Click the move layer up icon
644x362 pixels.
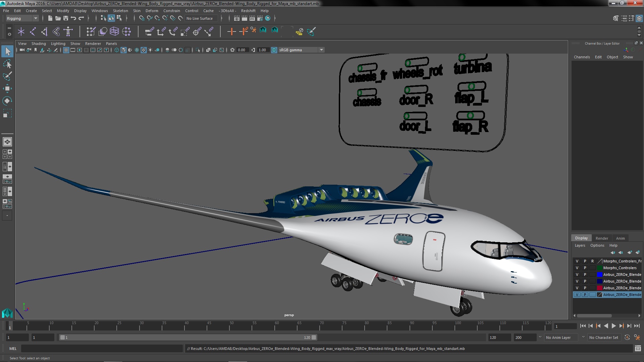coord(613,252)
